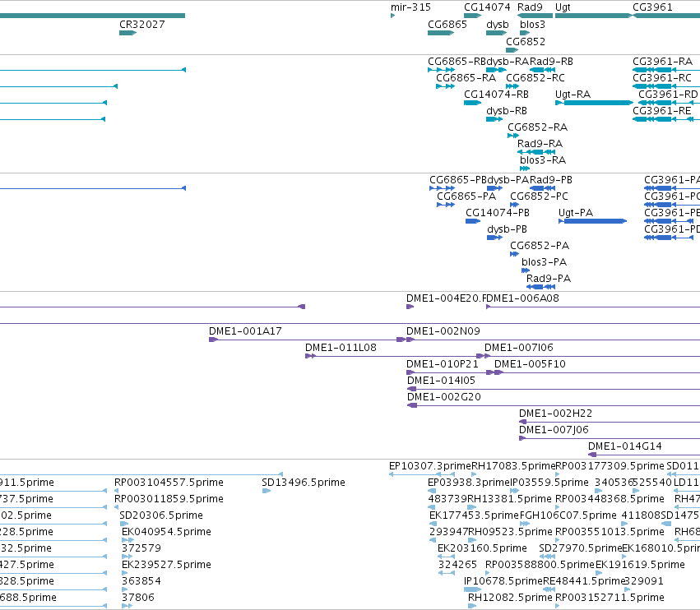Select EST 37806

[127, 606]
